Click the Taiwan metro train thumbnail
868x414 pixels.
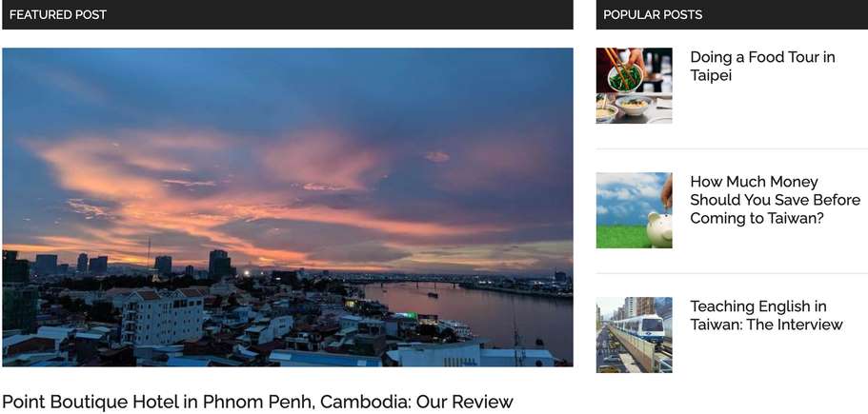pos(634,335)
